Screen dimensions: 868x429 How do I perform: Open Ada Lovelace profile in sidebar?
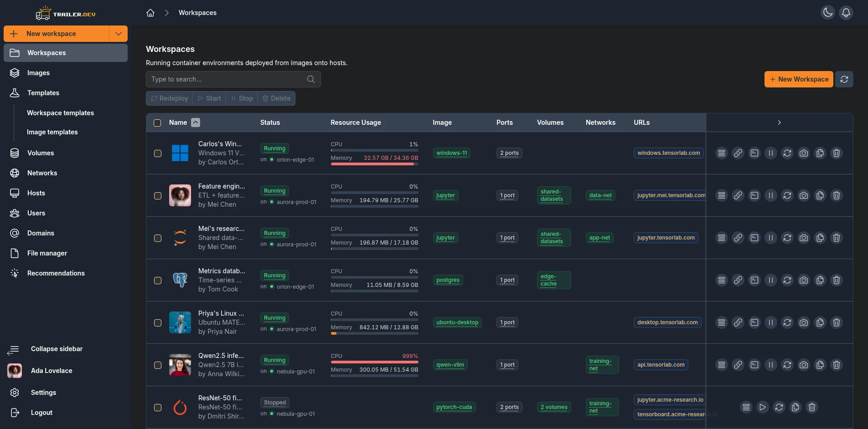click(x=66, y=371)
